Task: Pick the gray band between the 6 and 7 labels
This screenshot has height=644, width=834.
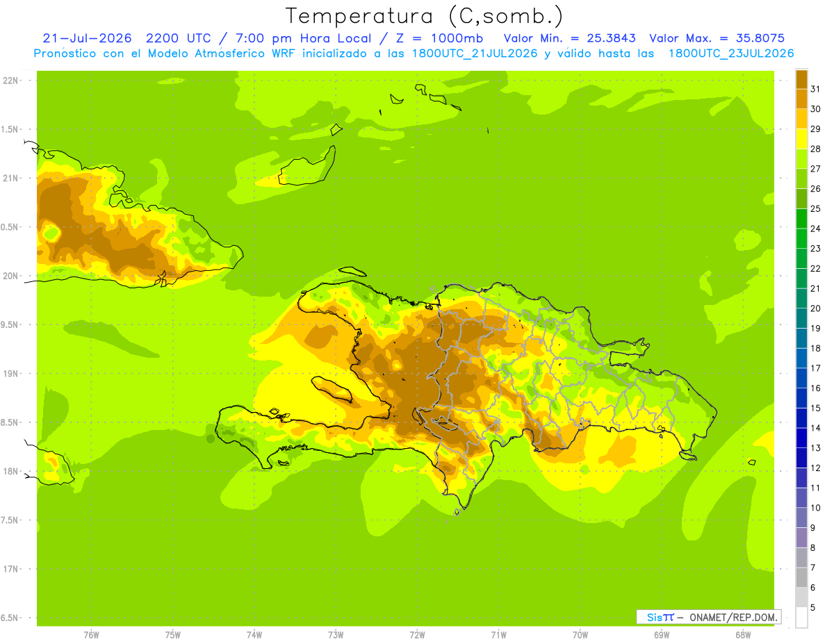Action: click(x=801, y=577)
